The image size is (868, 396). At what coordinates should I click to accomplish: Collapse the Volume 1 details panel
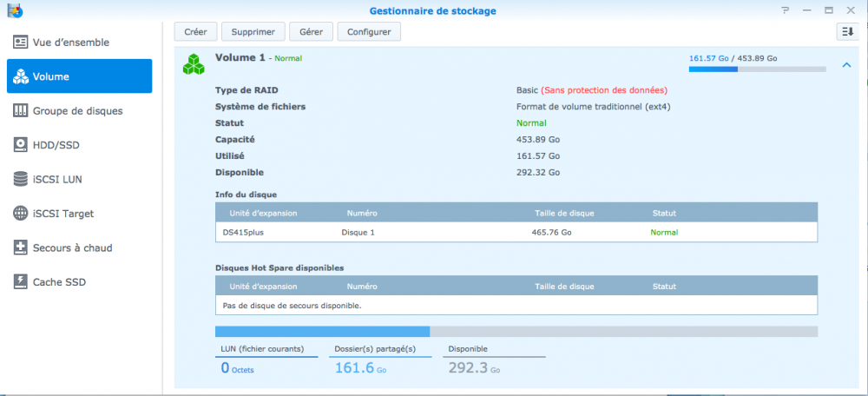click(846, 65)
